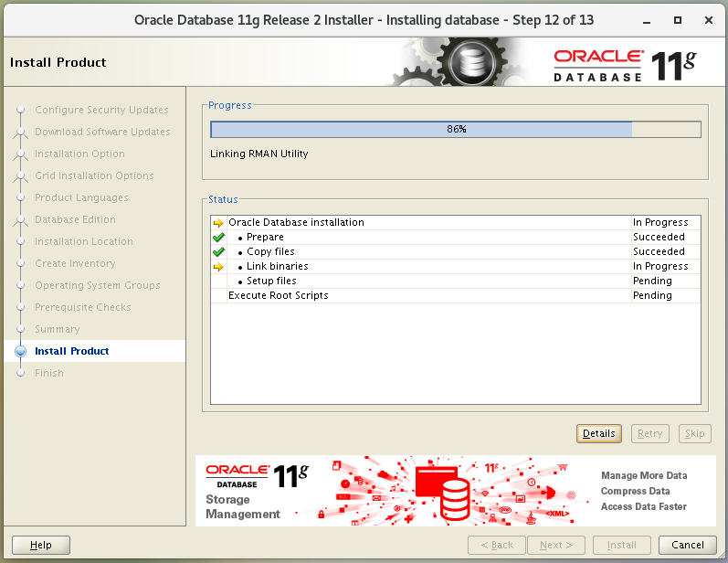Select the Configure Security Updates step
Viewport: 728px width, 563px height.
(x=101, y=110)
